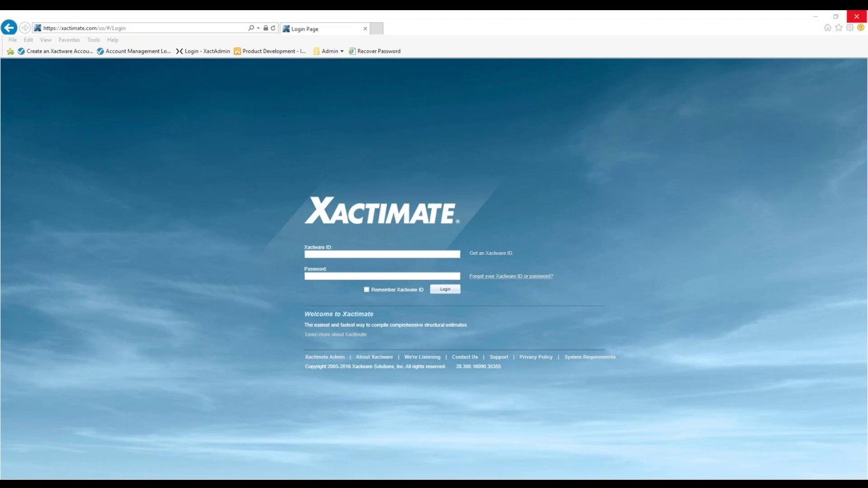The width and height of the screenshot is (868, 488).
Task: Click the Xactimate logo
Action: (x=382, y=211)
